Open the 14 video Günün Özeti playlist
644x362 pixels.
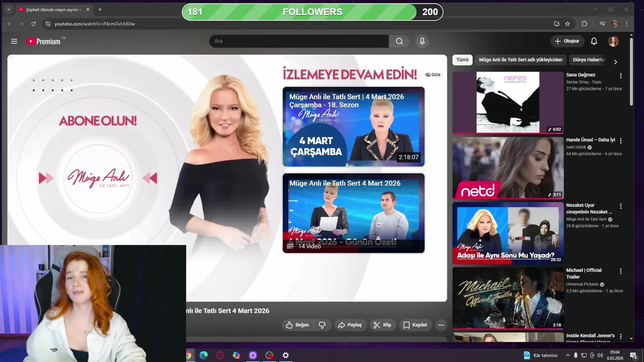coord(354,213)
